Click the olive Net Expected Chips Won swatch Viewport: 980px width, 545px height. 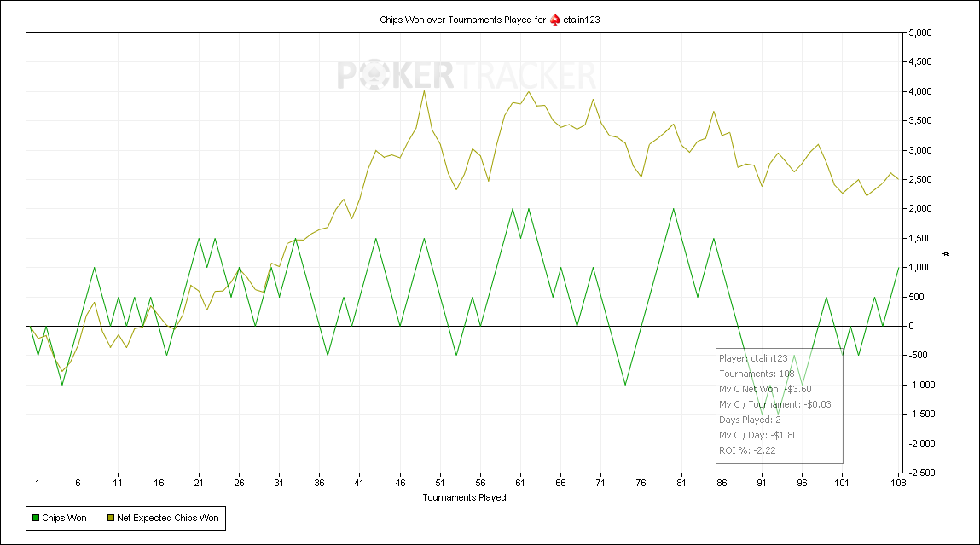[x=111, y=518]
